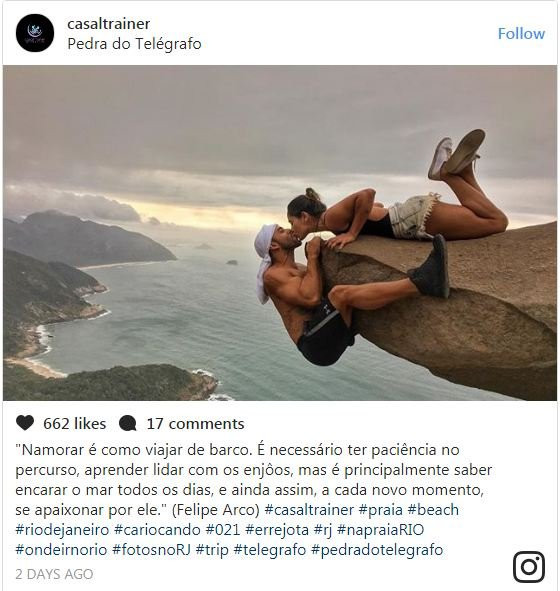The image size is (560, 591).
Task: Open the #casaltrainer hashtag
Action: pos(309,510)
